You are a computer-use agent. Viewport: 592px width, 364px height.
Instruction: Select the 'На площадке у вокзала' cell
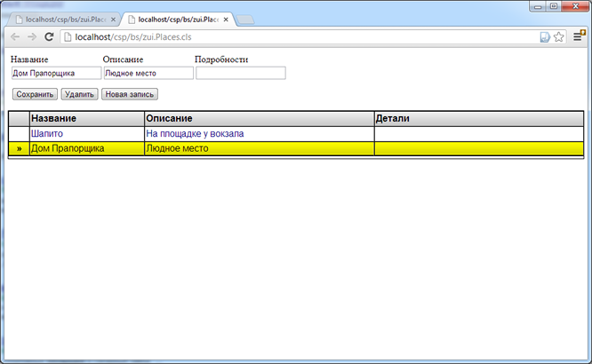[259, 133]
